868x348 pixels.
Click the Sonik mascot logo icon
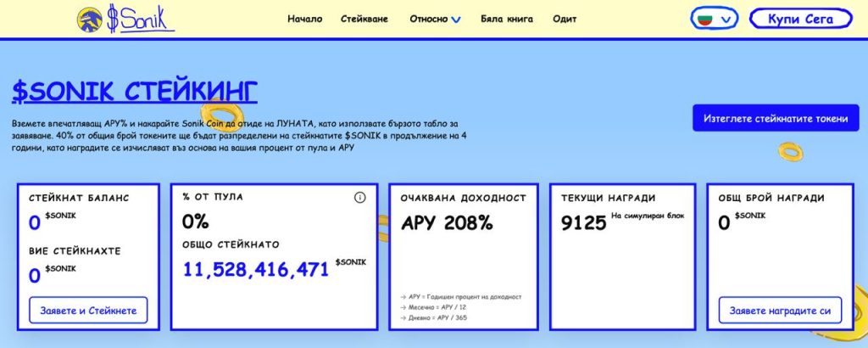(x=89, y=19)
